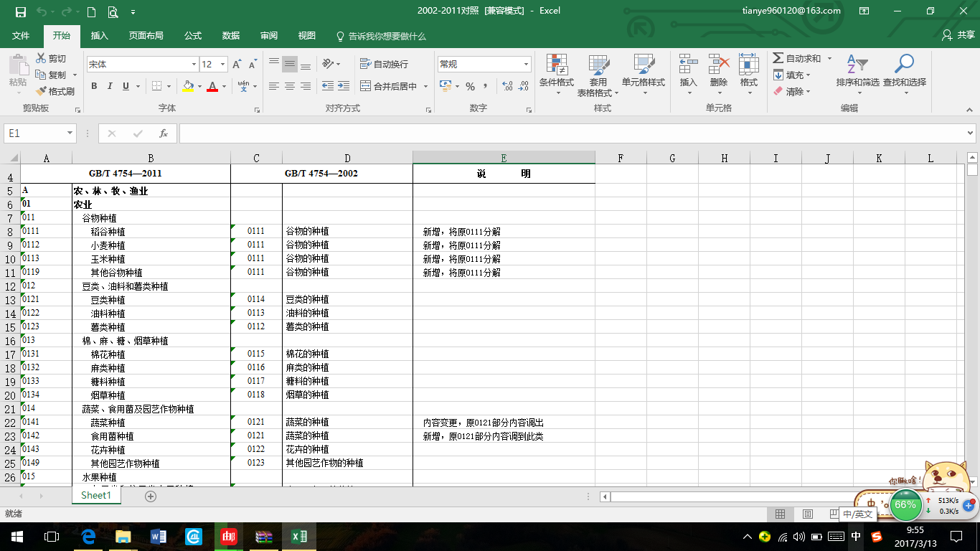Add a new sheet with the plus button

tap(151, 496)
